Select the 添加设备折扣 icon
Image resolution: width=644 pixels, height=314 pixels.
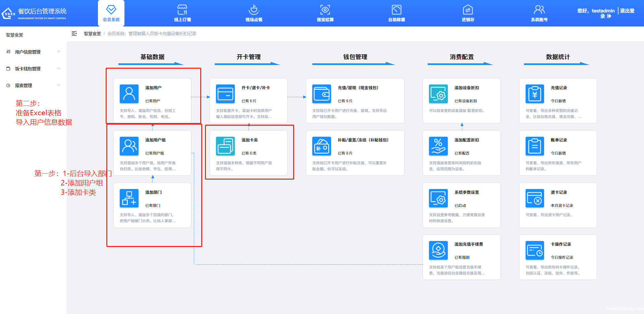pyautogui.click(x=438, y=94)
